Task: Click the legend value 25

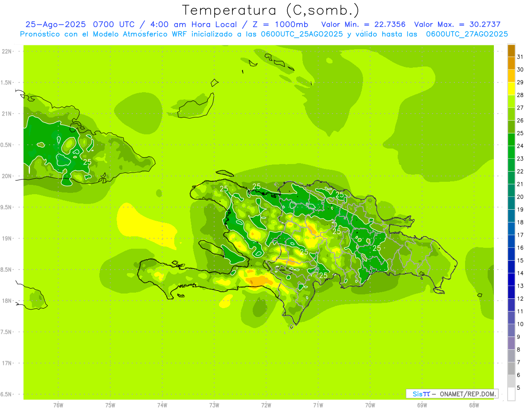Action: coord(520,133)
